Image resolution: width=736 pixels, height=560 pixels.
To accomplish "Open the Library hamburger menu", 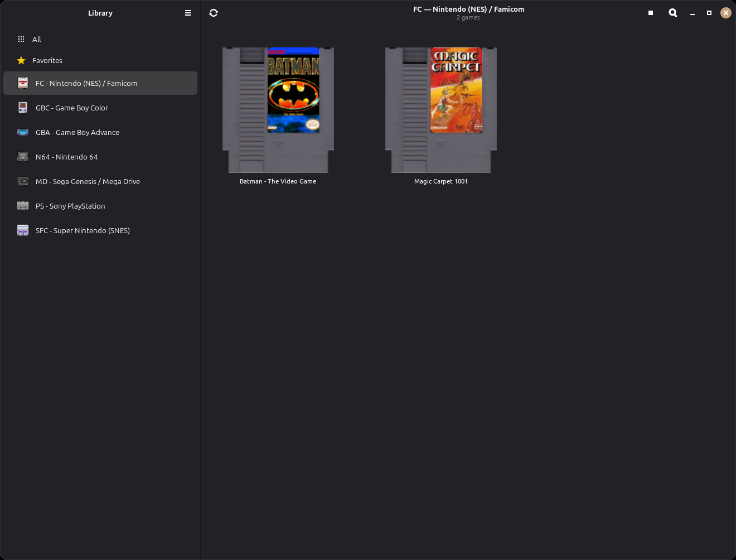I will pyautogui.click(x=188, y=13).
